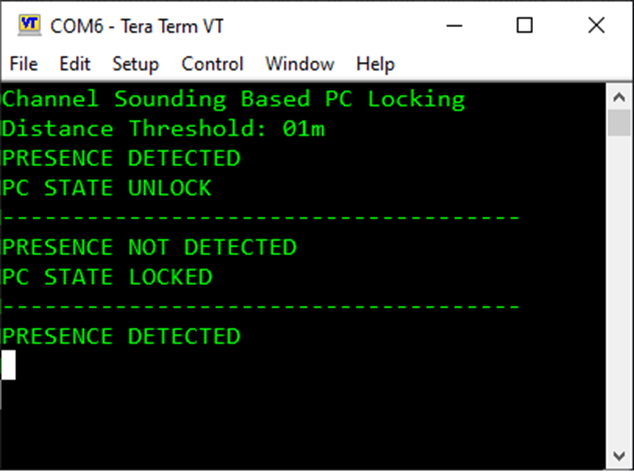Minimize the Tera Term window
This screenshot has height=472, width=634.
tap(456, 26)
